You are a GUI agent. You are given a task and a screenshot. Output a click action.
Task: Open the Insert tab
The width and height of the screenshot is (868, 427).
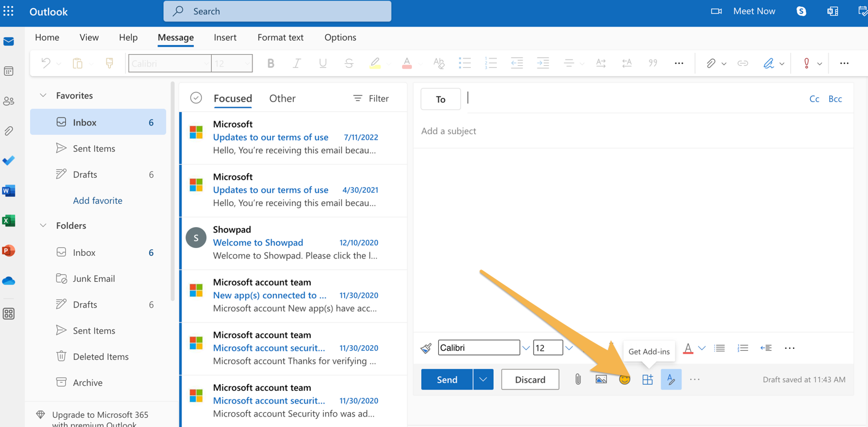click(x=225, y=38)
